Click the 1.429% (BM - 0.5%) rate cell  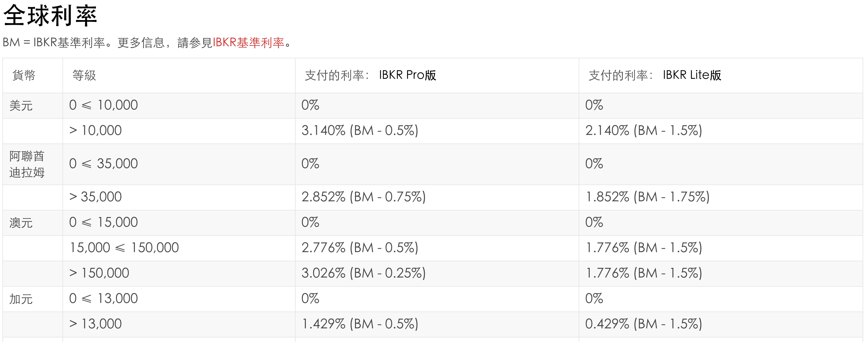click(x=360, y=324)
